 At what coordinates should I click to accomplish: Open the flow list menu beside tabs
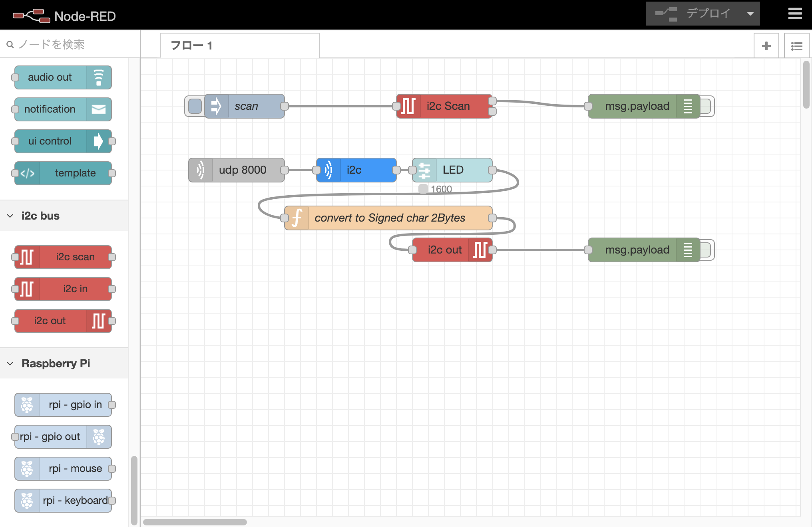796,46
